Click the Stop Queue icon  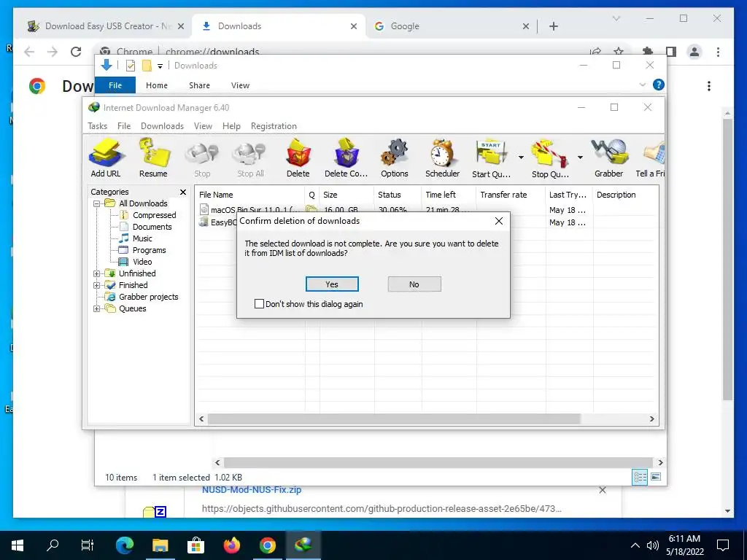point(550,158)
